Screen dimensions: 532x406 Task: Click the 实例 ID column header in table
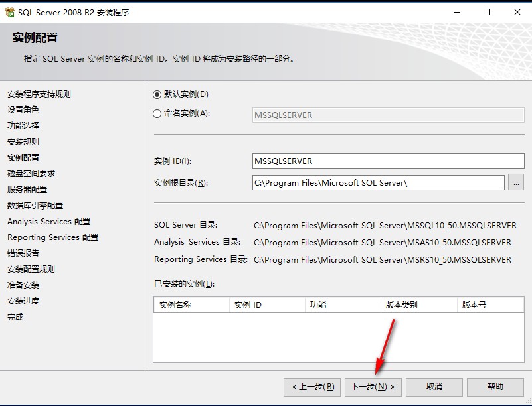[268, 305]
